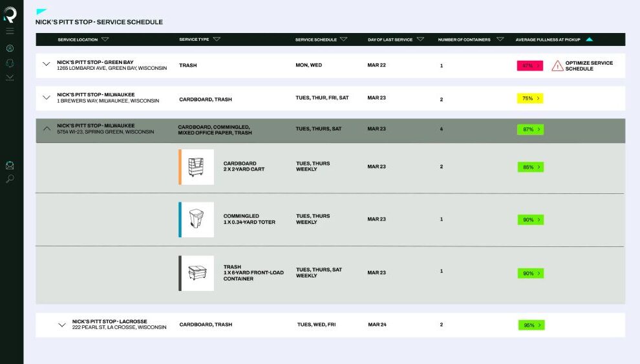Viewport: 640px width, 364px height.
Task: Click the red warning triangle icon
Action: pyautogui.click(x=557, y=65)
